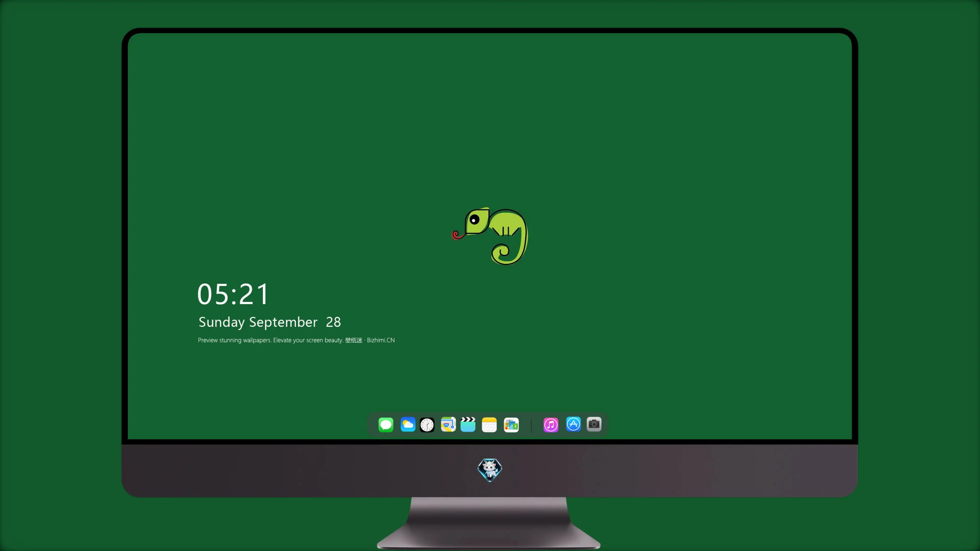Image resolution: width=980 pixels, height=551 pixels.
Task: Launch the Notes app
Action: [x=489, y=425]
